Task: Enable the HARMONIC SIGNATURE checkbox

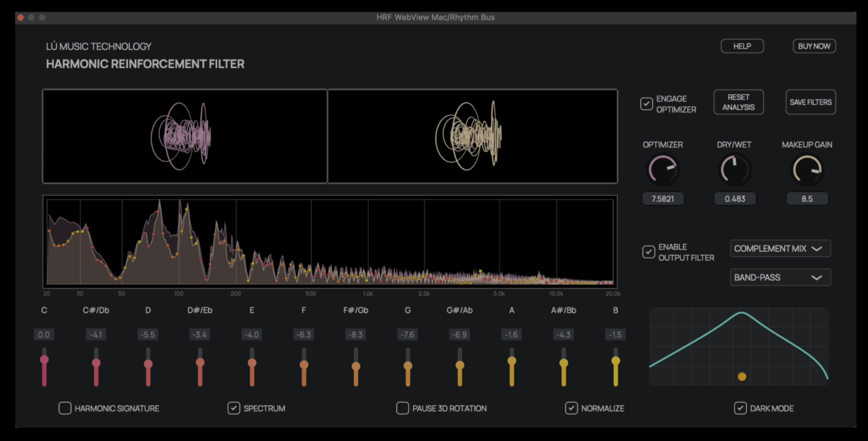Action: pos(65,408)
